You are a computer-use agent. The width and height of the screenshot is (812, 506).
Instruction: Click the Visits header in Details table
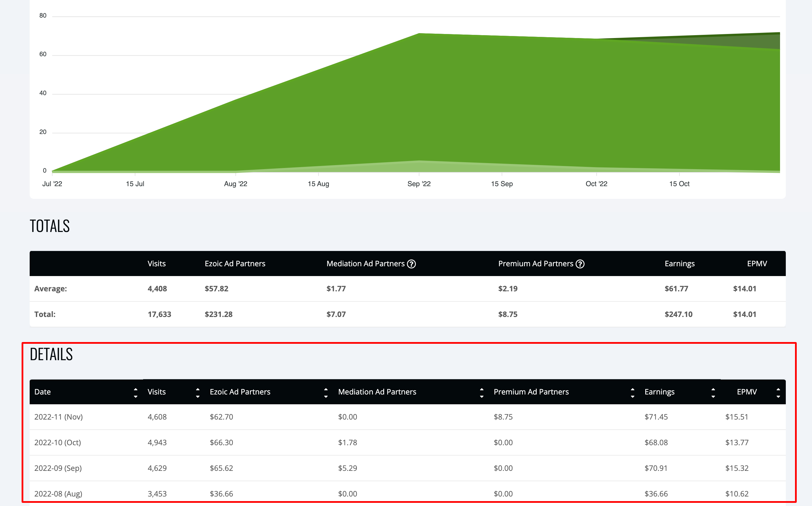tap(157, 392)
